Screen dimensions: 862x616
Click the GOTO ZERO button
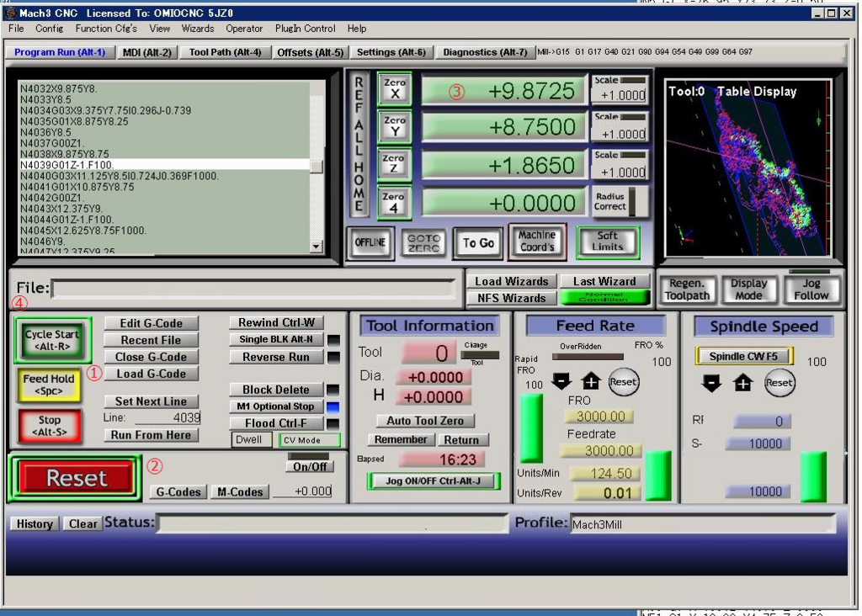tap(423, 242)
